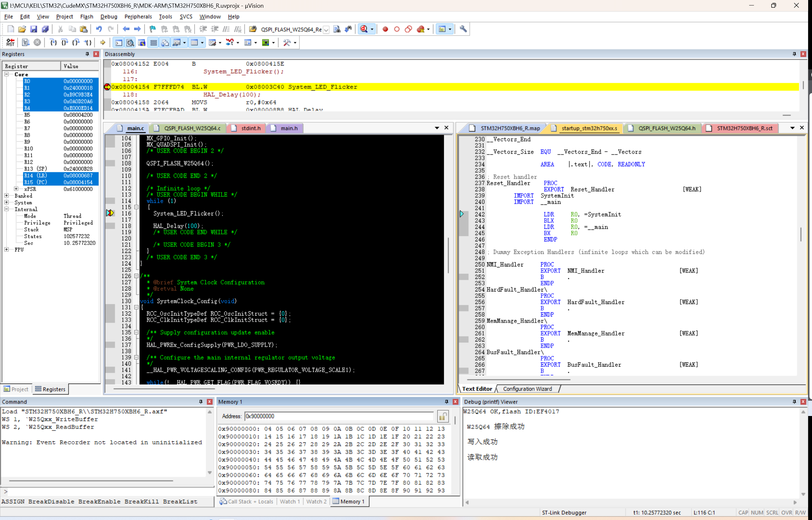Navigate backwards with the blue left arrow

click(126, 29)
